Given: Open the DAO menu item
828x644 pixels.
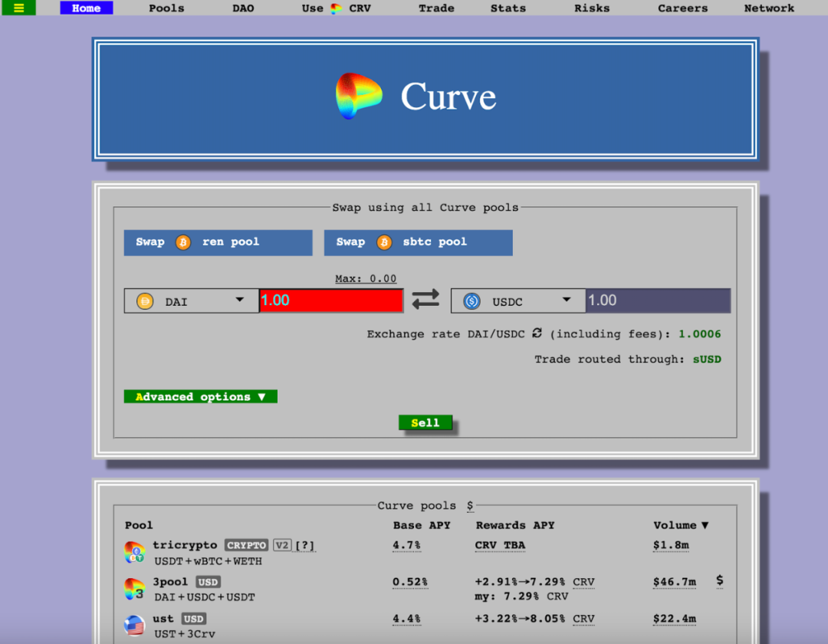Looking at the screenshot, I should (243, 8).
